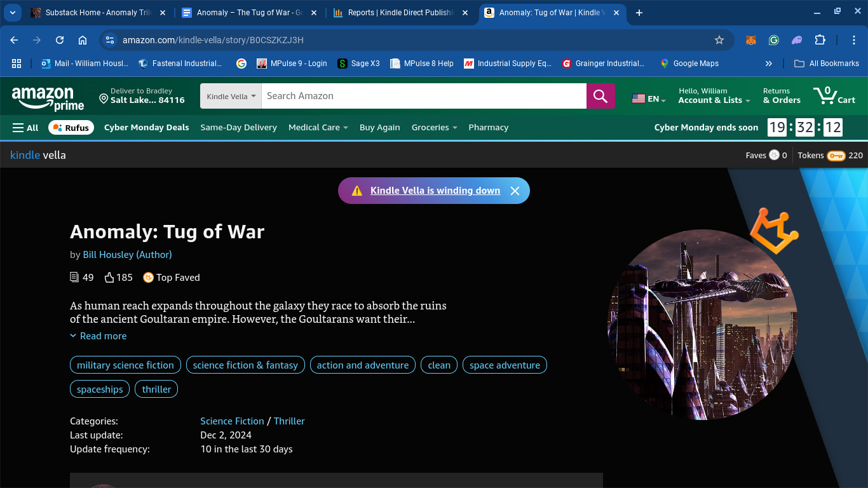Open Grammarly extension icon

[x=773, y=40]
